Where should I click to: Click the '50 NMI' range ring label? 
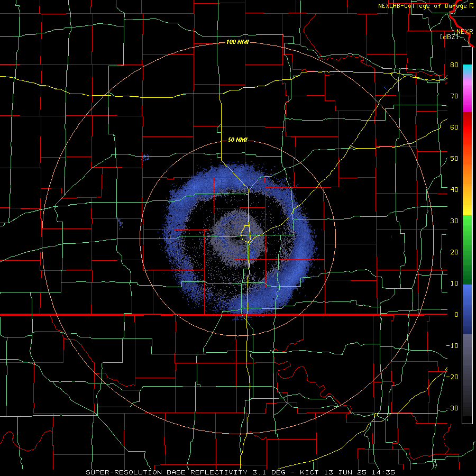tap(237, 140)
